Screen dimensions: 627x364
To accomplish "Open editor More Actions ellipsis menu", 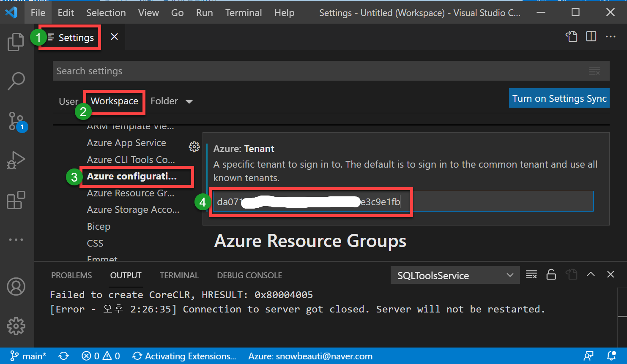I will (611, 37).
